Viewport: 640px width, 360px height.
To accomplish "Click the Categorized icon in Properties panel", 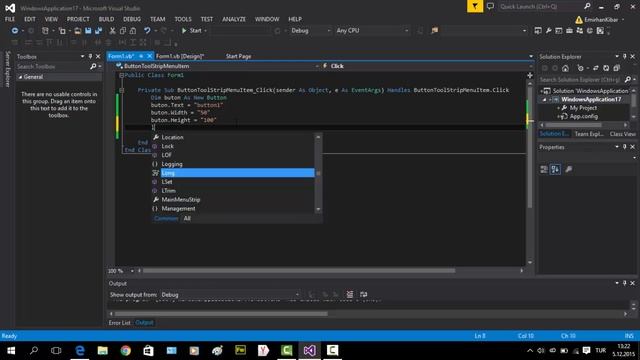I will pos(544,169).
